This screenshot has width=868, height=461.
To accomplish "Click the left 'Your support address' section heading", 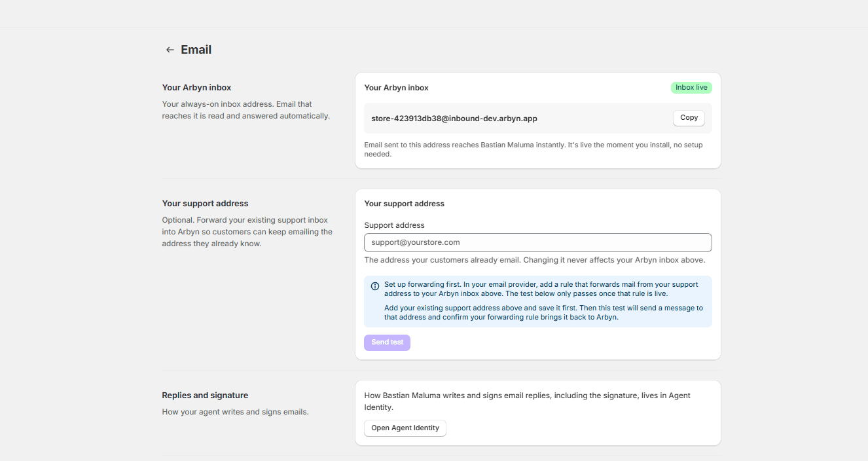I will 206,204.
